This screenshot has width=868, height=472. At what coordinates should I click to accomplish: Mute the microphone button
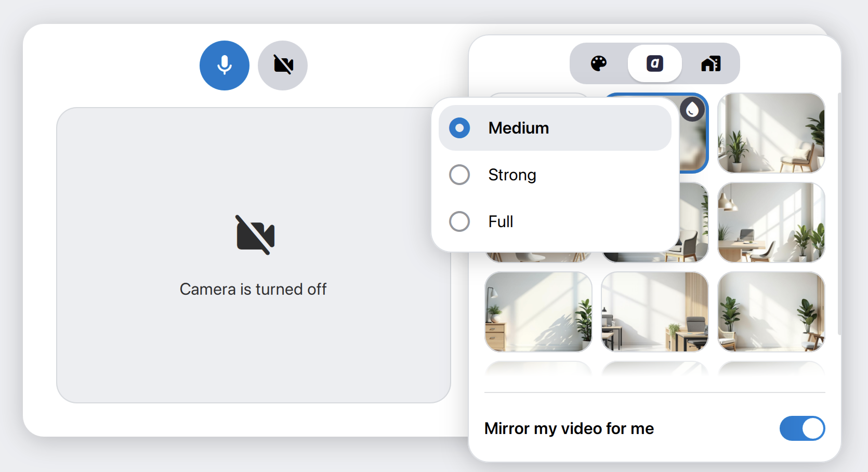pyautogui.click(x=224, y=65)
